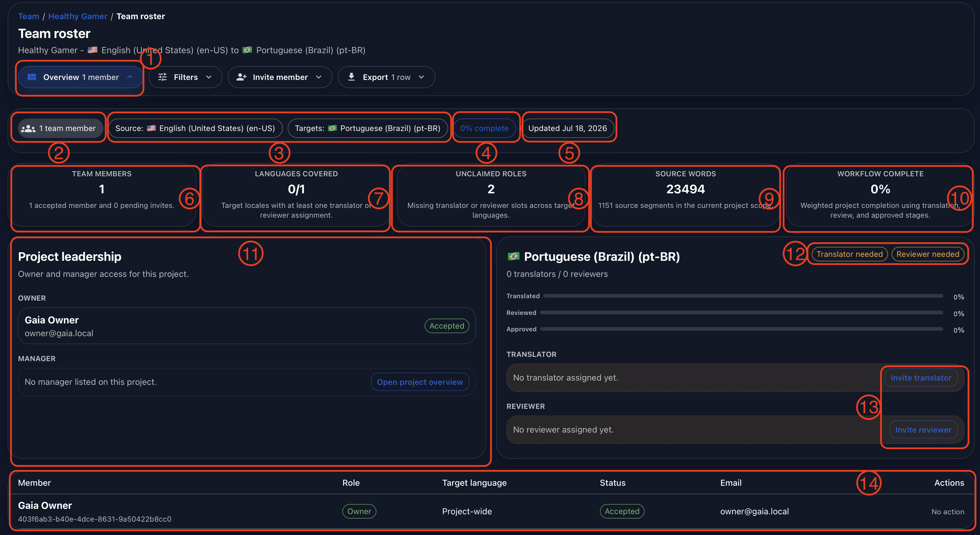Click the LANGUAGES COVERED stat card
The image size is (980, 535).
pos(296,195)
